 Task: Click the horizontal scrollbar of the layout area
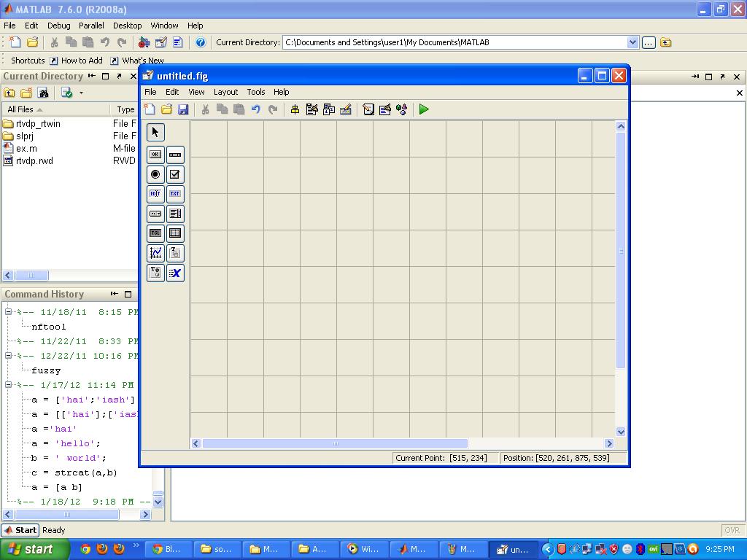(x=335, y=443)
